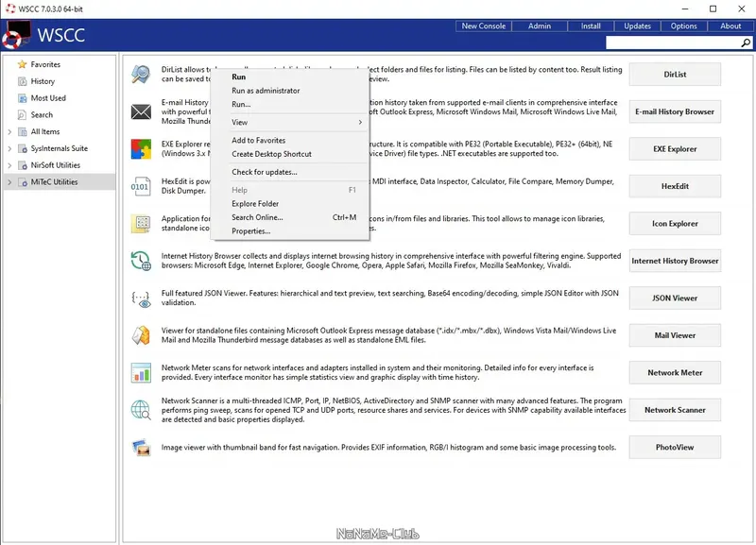Open Properties... from context menu
Viewport: 756px width, 545px height.
tap(290, 231)
